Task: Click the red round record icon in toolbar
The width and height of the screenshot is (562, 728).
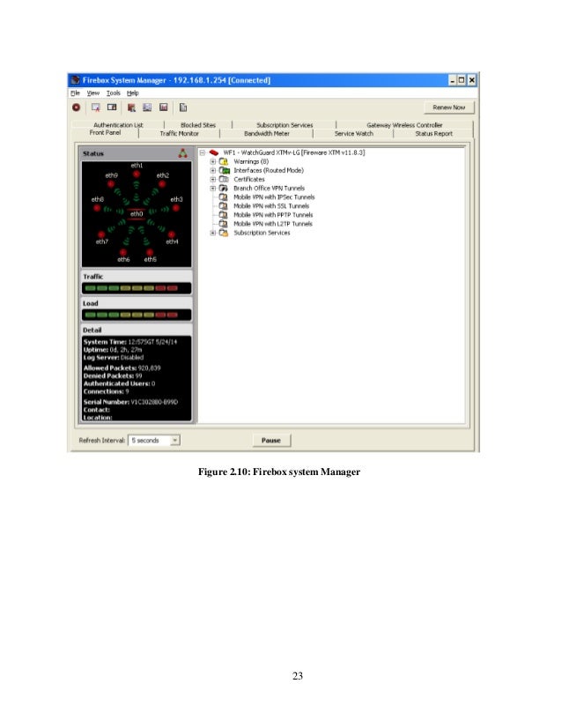Action: [x=76, y=108]
